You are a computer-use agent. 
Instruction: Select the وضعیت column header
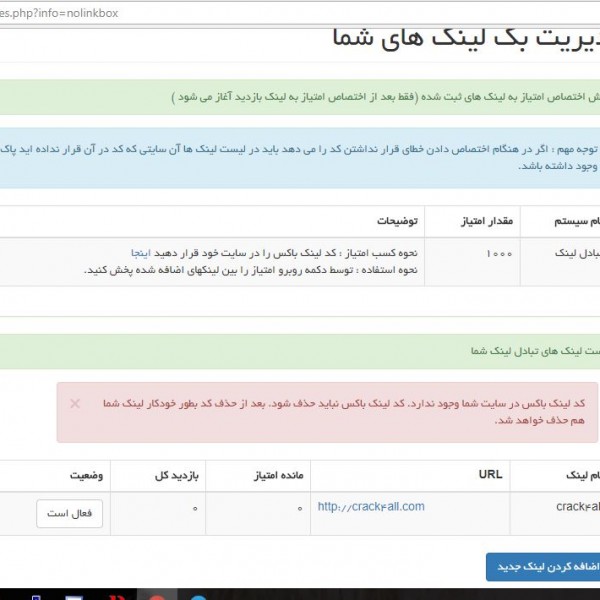click(84, 475)
